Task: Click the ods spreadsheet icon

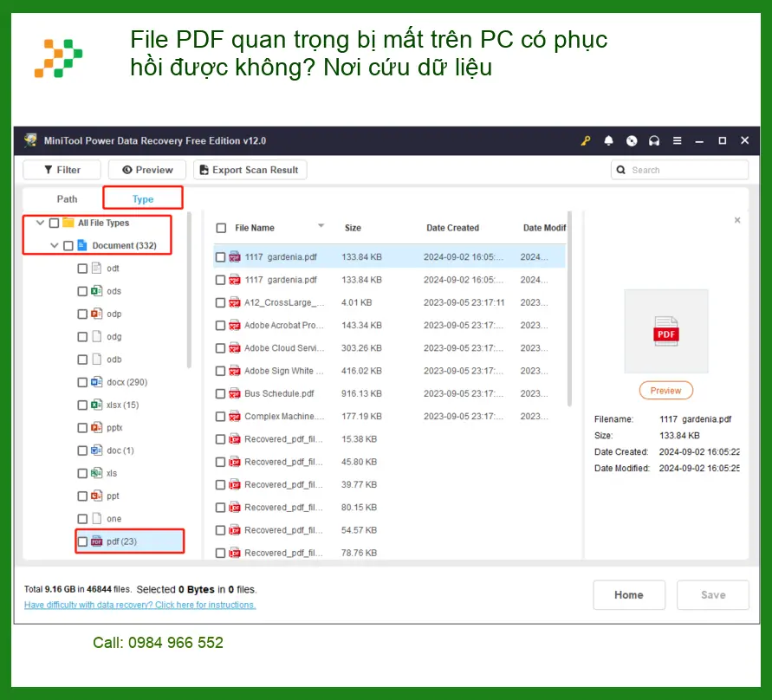Action: coord(96,291)
